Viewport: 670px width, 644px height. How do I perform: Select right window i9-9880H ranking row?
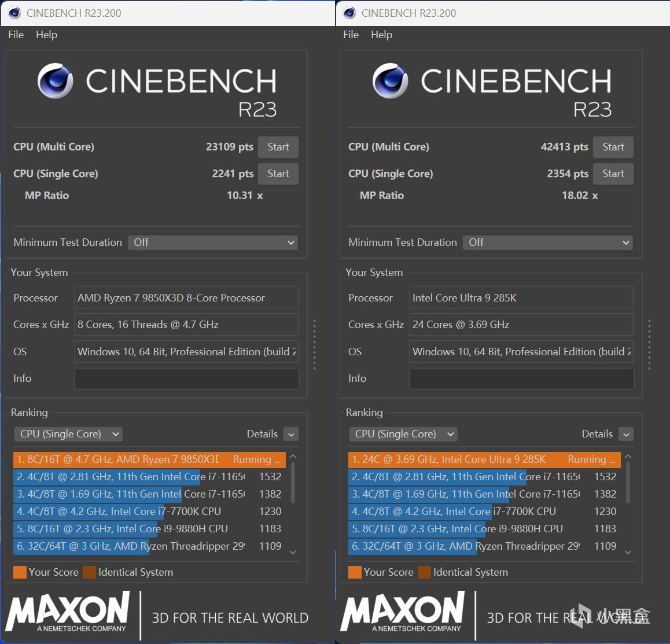pyautogui.click(x=484, y=529)
